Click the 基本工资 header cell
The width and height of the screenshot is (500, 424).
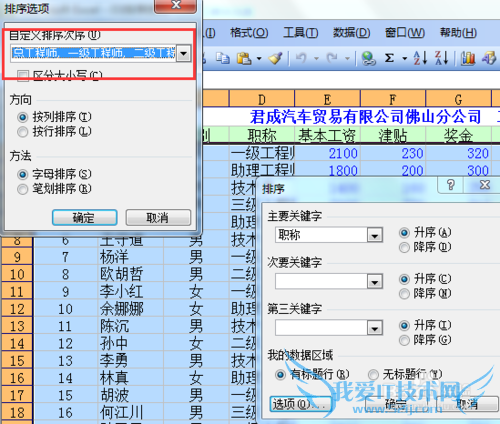[327, 135]
